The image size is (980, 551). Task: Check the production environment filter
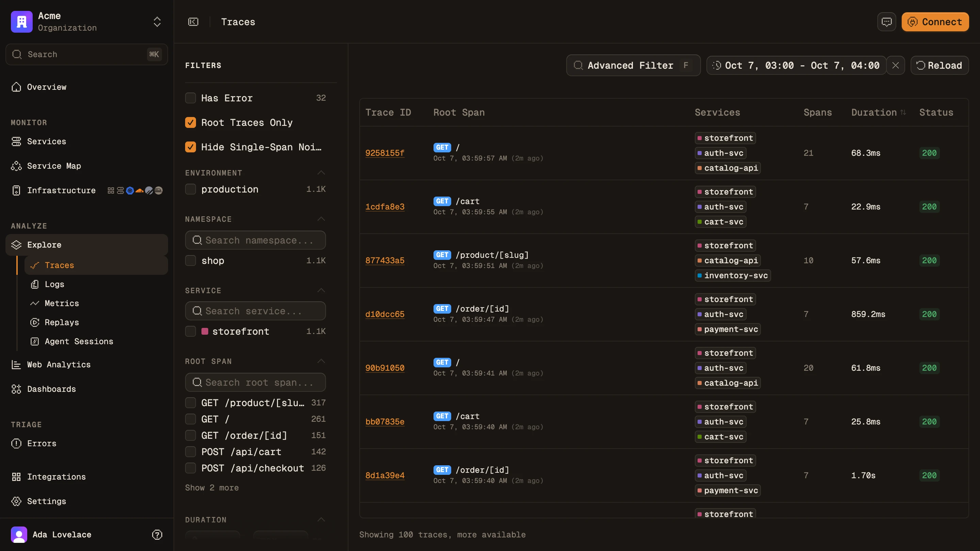click(x=191, y=189)
